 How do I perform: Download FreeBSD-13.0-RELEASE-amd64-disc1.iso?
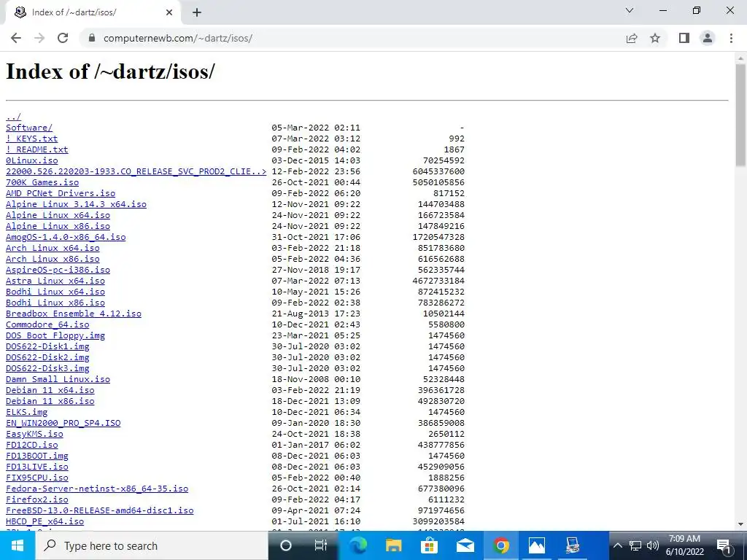[99, 511]
